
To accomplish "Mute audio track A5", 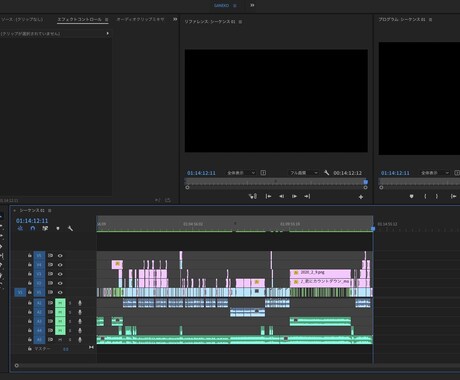I will (x=60, y=340).
